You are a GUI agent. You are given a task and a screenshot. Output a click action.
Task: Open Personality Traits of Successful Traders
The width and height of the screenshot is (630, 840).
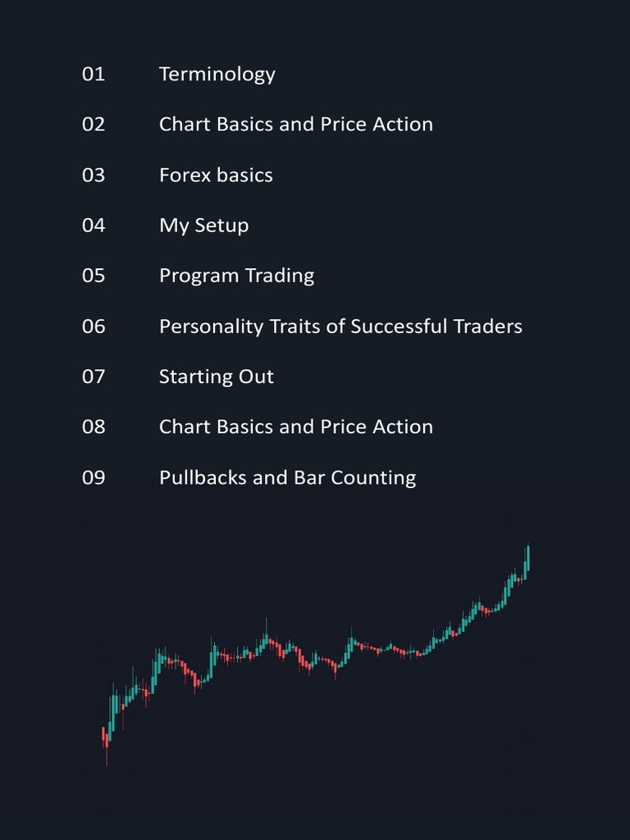(x=340, y=326)
